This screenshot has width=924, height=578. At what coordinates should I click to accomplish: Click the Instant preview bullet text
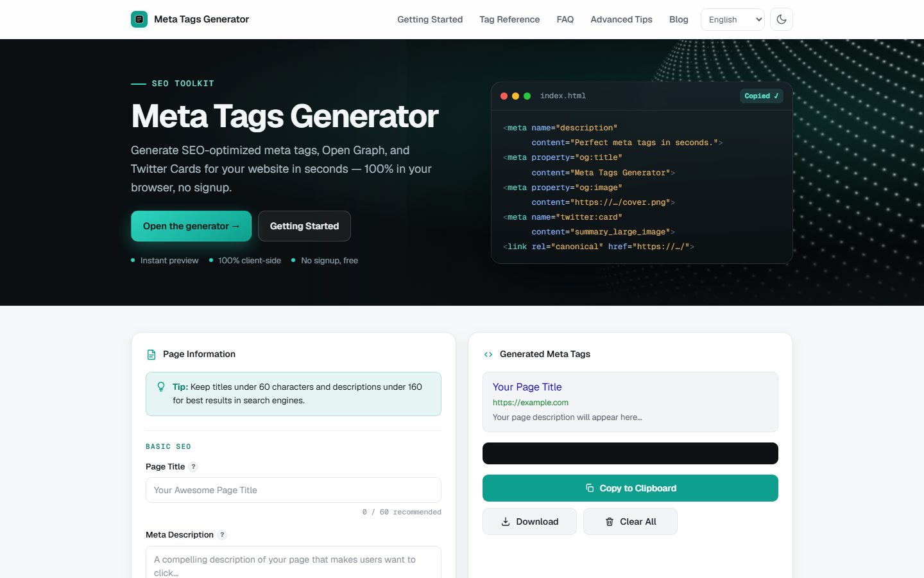pyautogui.click(x=169, y=260)
